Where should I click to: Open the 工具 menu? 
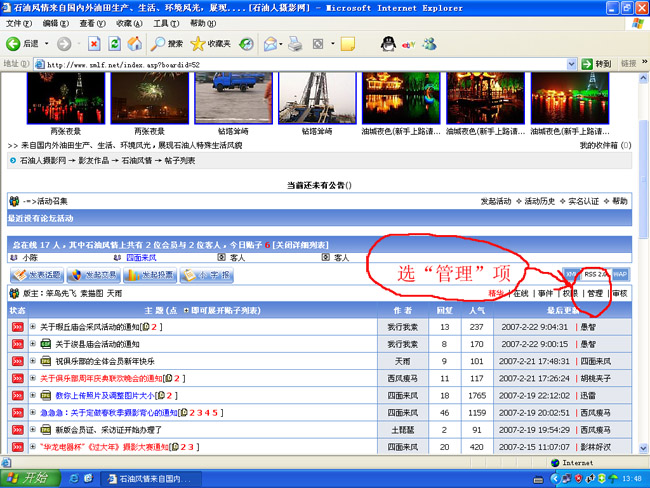[x=166, y=24]
